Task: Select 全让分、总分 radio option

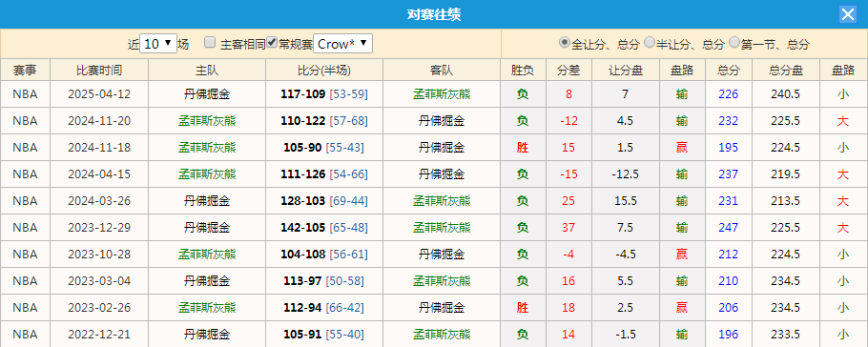Action: pos(564,42)
